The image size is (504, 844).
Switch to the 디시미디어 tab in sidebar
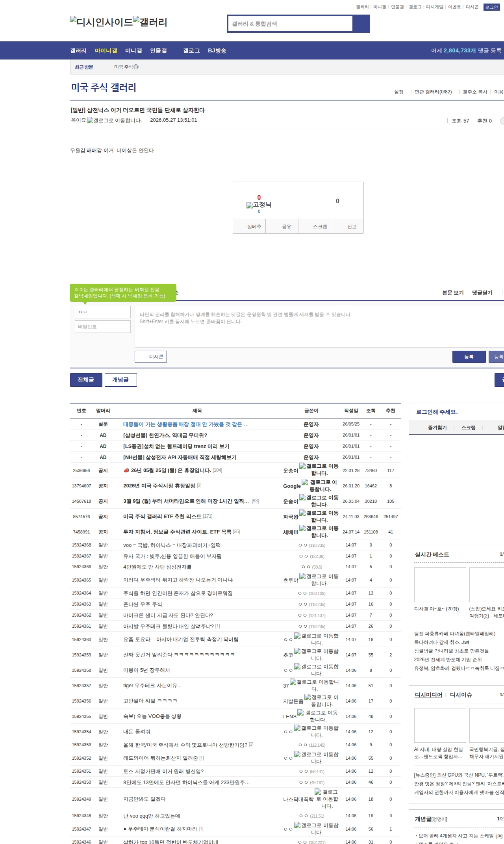click(x=428, y=695)
